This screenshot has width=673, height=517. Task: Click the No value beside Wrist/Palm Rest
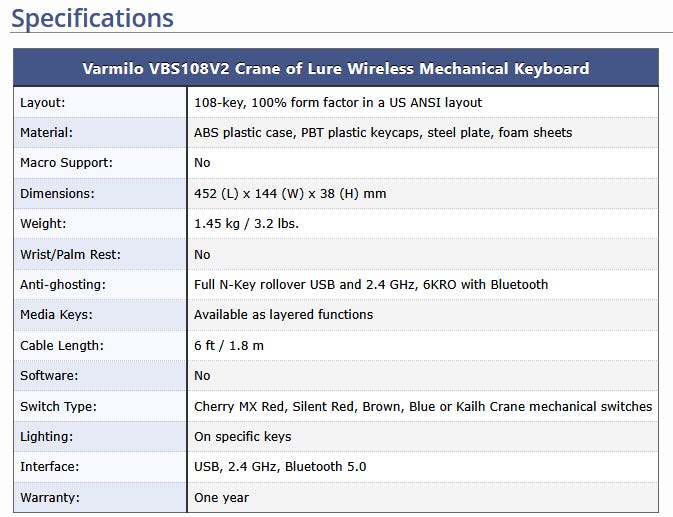202,254
